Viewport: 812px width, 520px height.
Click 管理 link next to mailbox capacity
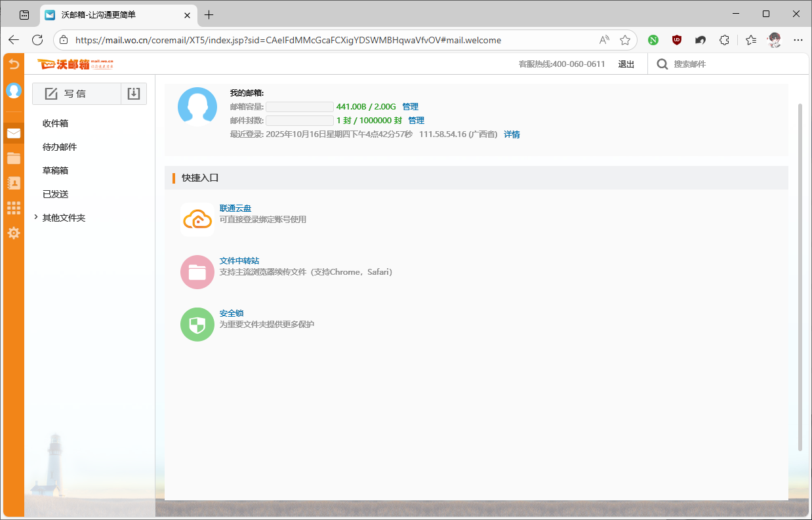coord(410,107)
